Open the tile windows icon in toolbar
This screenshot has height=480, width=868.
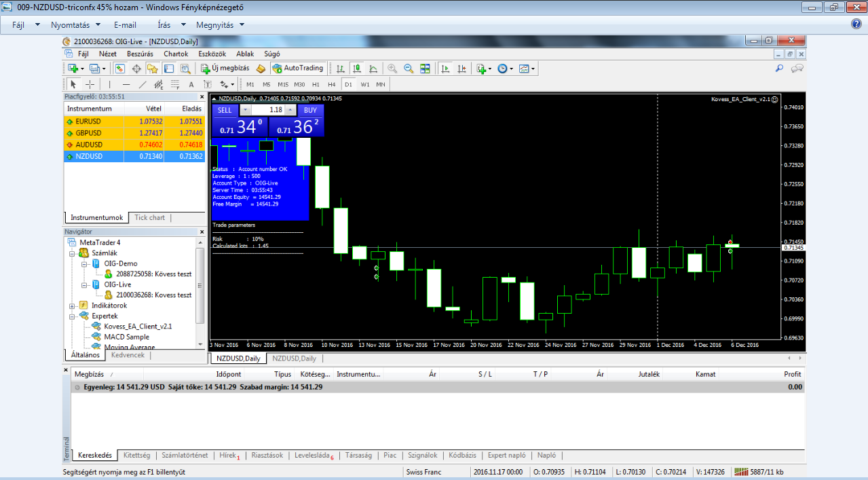(425, 69)
